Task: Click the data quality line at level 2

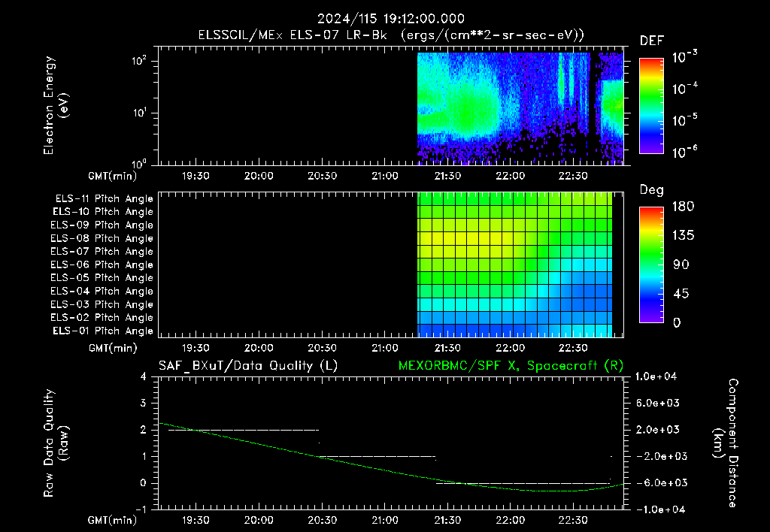Action: pos(244,430)
